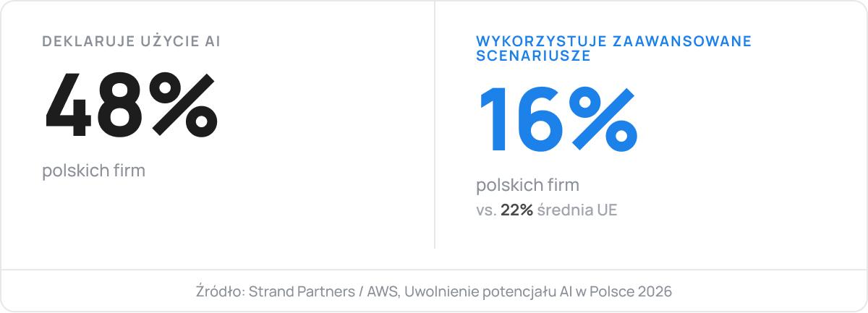Click the "średnia UE" text
Image resolution: width=868 pixels, height=313 pixels.
577,210
